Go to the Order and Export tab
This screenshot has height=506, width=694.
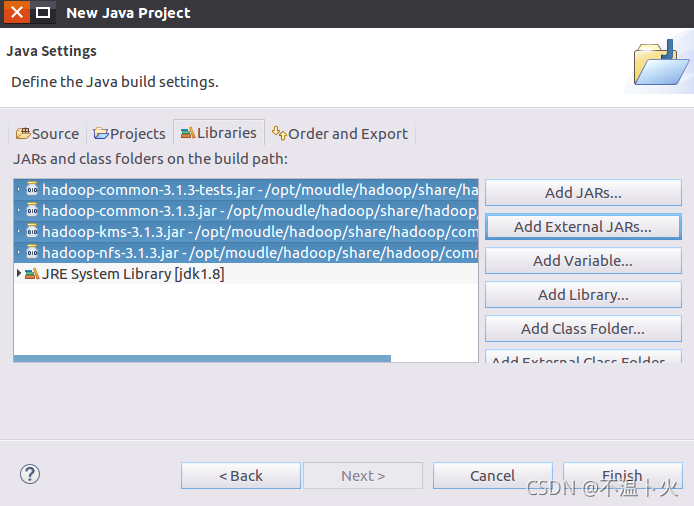340,133
